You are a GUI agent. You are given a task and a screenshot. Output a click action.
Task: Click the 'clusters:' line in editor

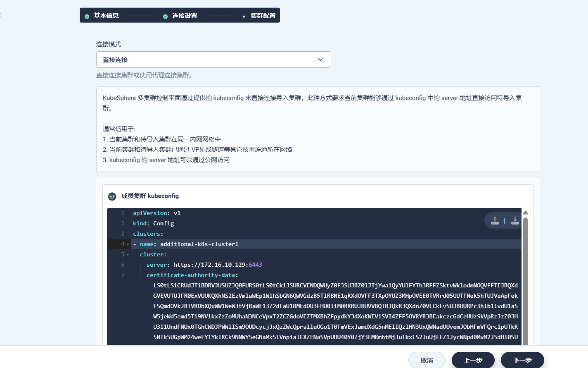click(x=148, y=234)
